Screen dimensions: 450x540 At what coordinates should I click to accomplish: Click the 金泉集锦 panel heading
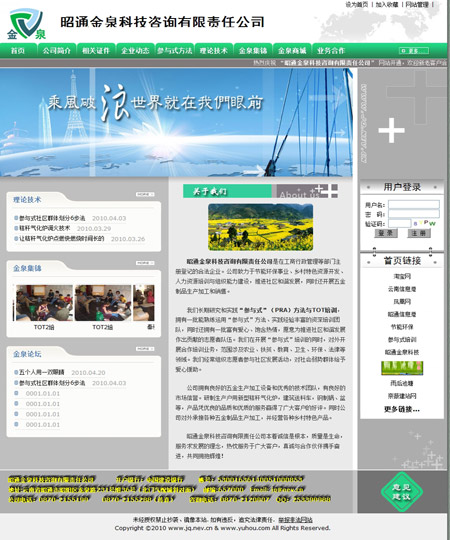pyautogui.click(x=27, y=268)
